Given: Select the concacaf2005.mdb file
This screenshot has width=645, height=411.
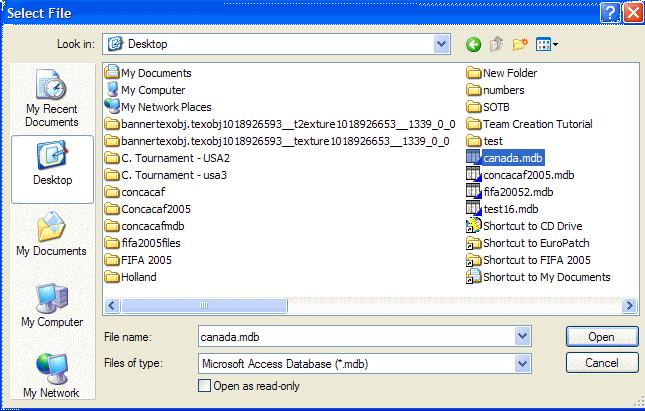Looking at the screenshot, I should 528,175.
